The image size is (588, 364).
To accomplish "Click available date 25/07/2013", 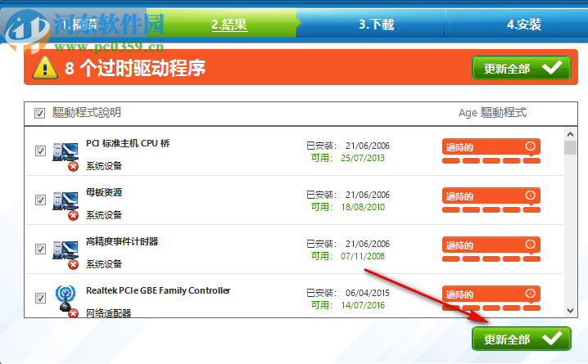I will coord(363,158).
